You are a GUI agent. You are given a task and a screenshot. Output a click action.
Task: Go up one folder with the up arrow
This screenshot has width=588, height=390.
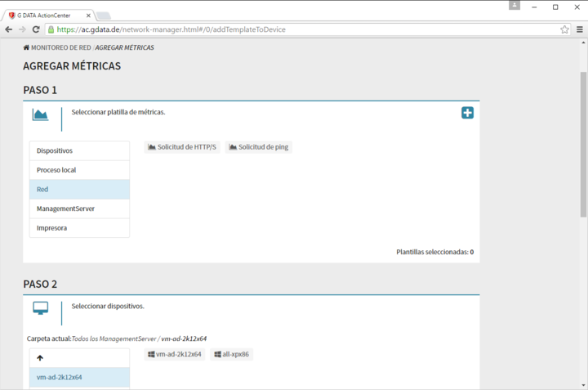[40, 358]
